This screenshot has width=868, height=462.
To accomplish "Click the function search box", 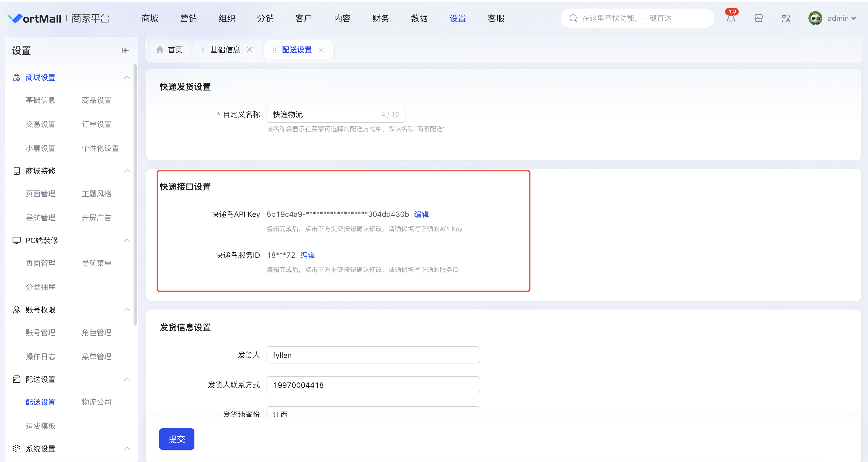I will click(637, 18).
